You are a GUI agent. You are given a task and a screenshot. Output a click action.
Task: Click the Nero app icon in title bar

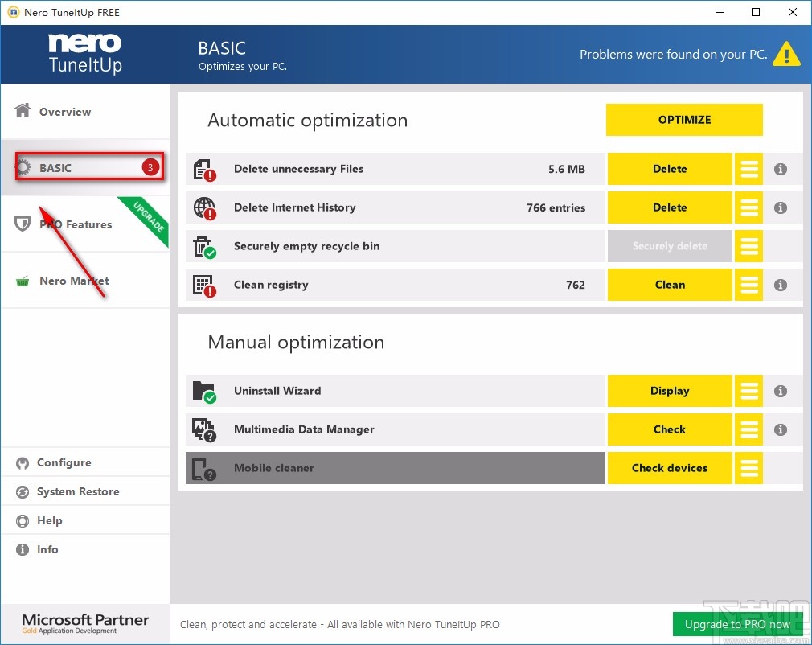pyautogui.click(x=13, y=12)
